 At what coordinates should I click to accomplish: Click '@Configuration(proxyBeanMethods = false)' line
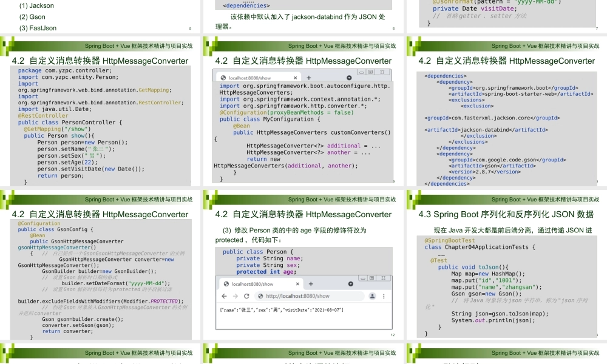[x=287, y=113]
